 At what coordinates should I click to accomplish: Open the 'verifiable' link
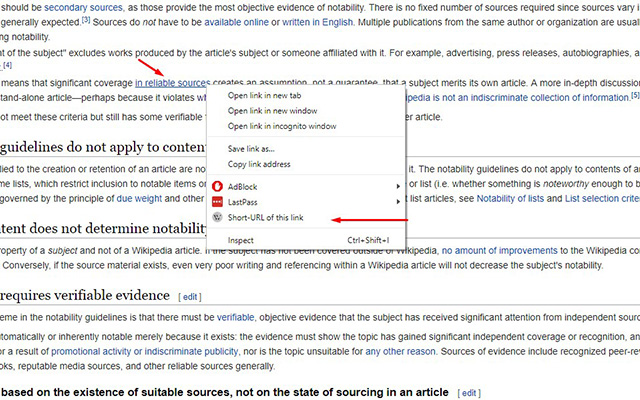(x=236, y=318)
